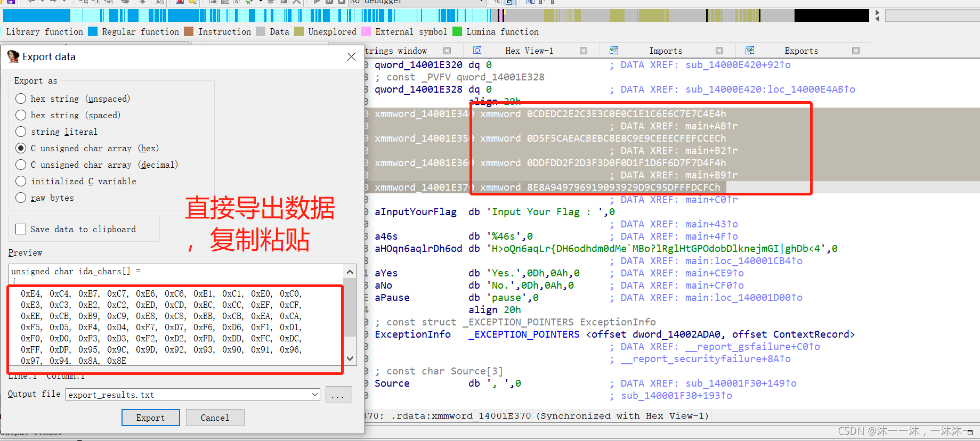Open the Imports tab
Screen dimensions: 980x441
pos(666,51)
